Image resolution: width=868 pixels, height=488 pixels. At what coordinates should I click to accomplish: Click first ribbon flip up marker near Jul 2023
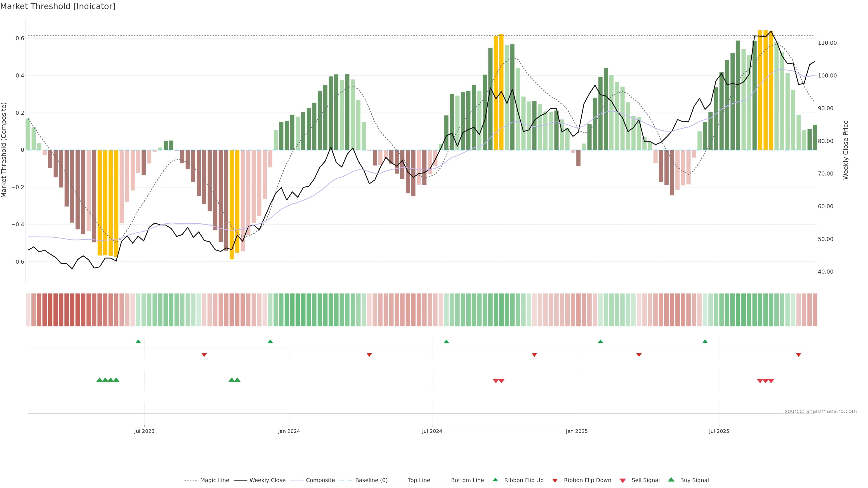point(138,342)
